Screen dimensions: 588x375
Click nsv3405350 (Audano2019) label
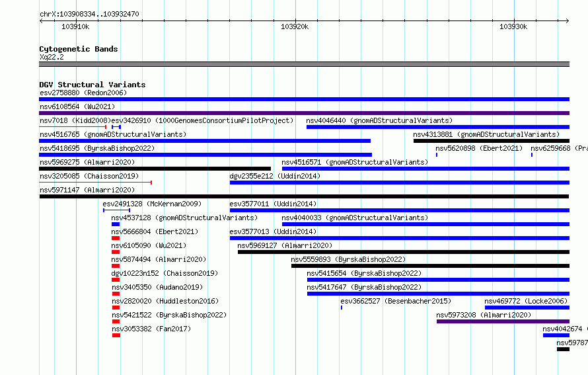point(157,287)
